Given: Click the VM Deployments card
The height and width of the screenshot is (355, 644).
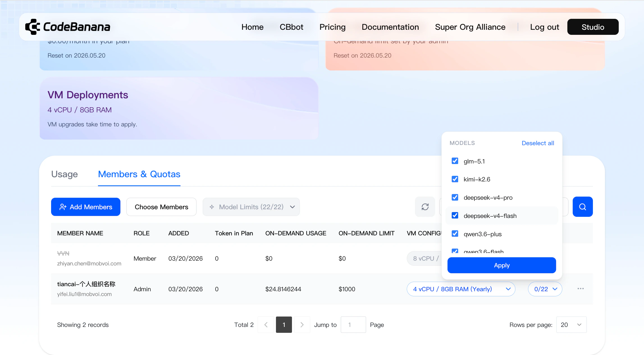Looking at the screenshot, I should 179,108.
